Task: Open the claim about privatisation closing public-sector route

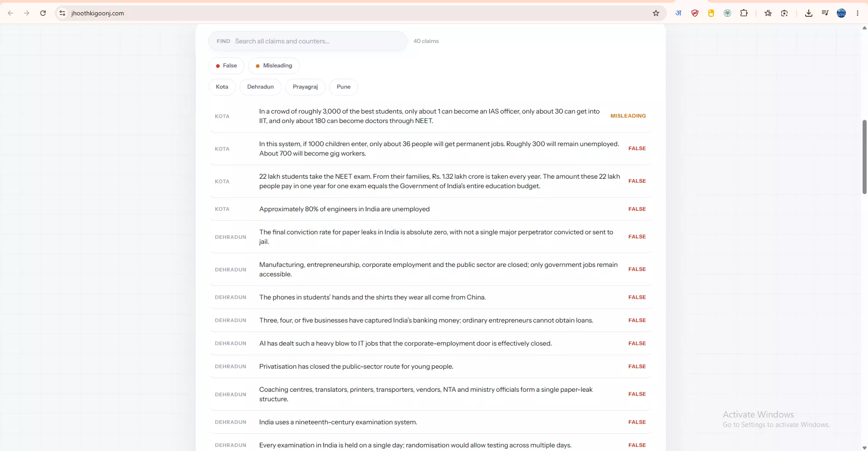Action: (430, 366)
